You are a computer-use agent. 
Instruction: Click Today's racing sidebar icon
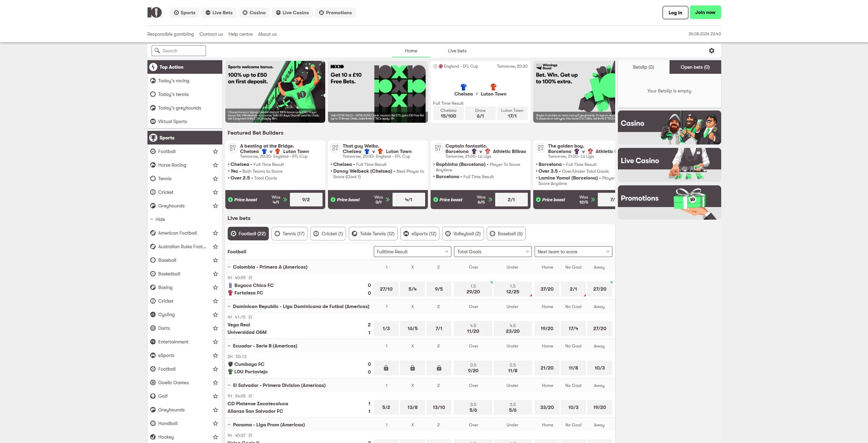point(153,81)
